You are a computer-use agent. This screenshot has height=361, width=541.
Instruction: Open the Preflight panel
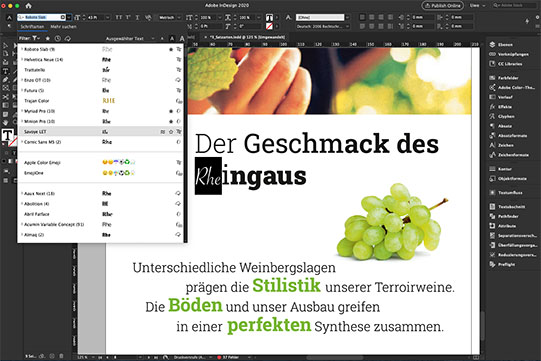[x=502, y=264]
